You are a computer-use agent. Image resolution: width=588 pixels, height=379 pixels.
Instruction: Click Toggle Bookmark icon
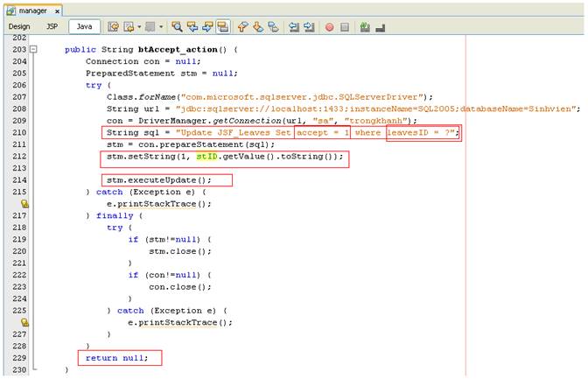[x=273, y=26]
